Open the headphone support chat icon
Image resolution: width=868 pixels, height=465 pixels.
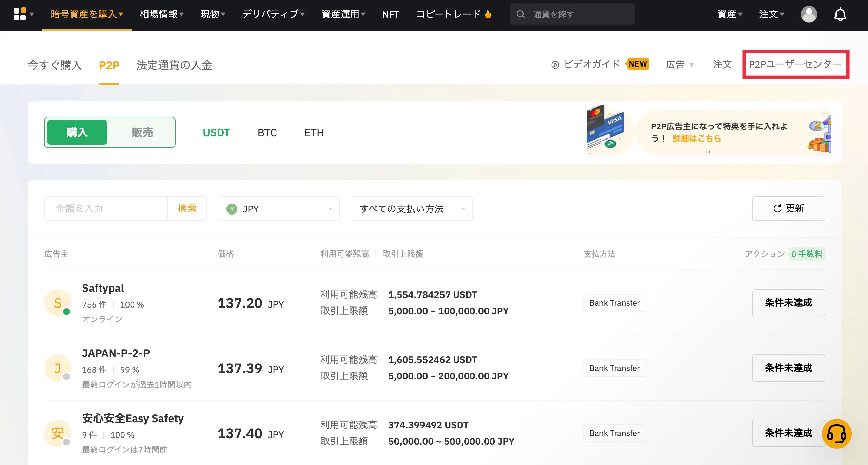837,434
